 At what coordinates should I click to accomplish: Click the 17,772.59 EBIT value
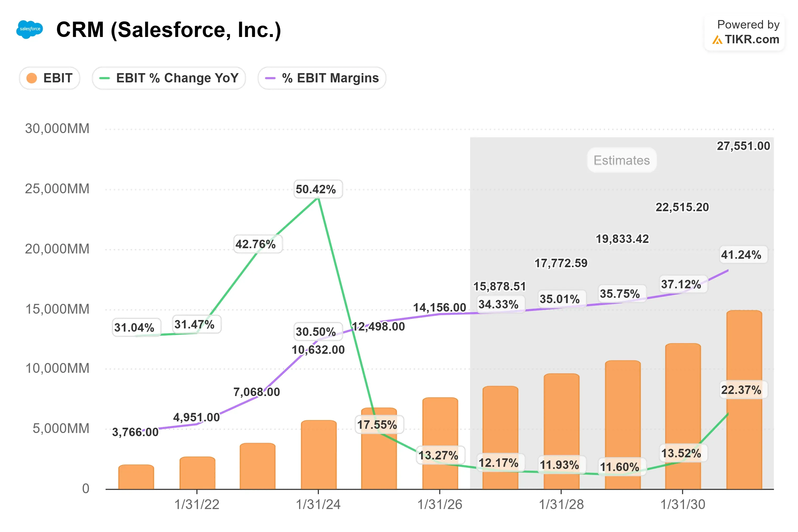coord(561,263)
